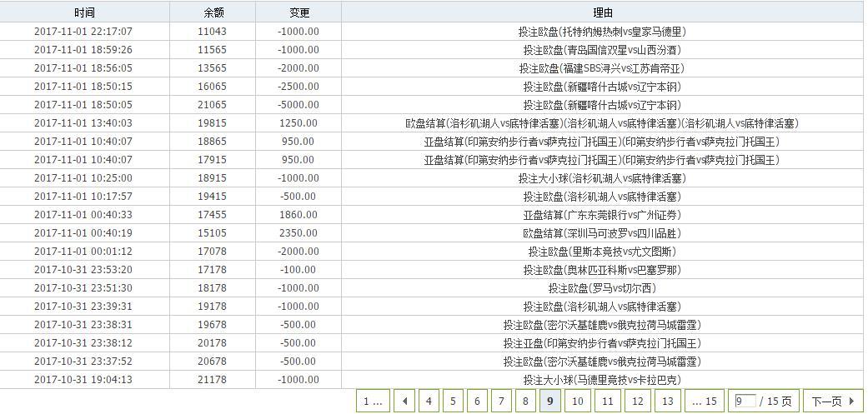868x414 pixels.
Task: Open page 12 of results
Action: [x=638, y=401]
